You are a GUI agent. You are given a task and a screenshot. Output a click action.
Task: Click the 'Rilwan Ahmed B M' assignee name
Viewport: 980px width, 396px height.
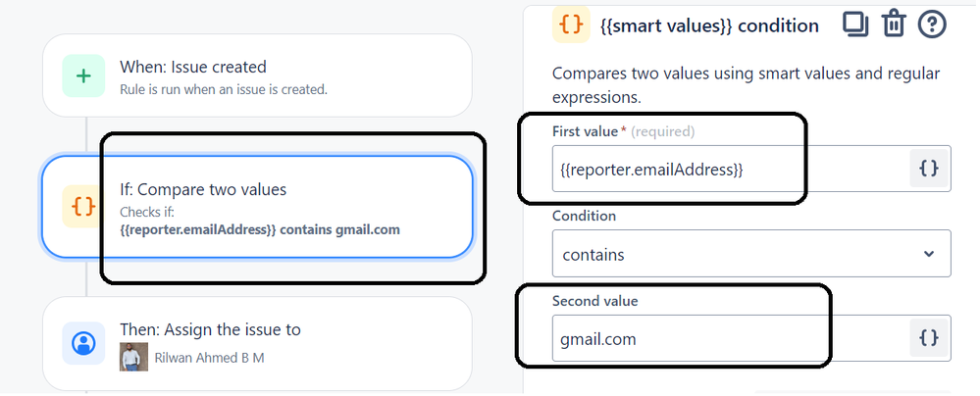209,358
